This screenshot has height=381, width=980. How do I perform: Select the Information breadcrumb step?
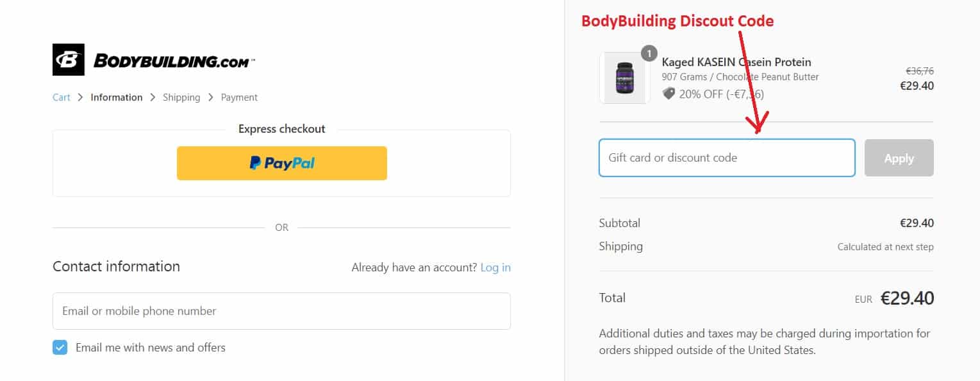[x=117, y=97]
